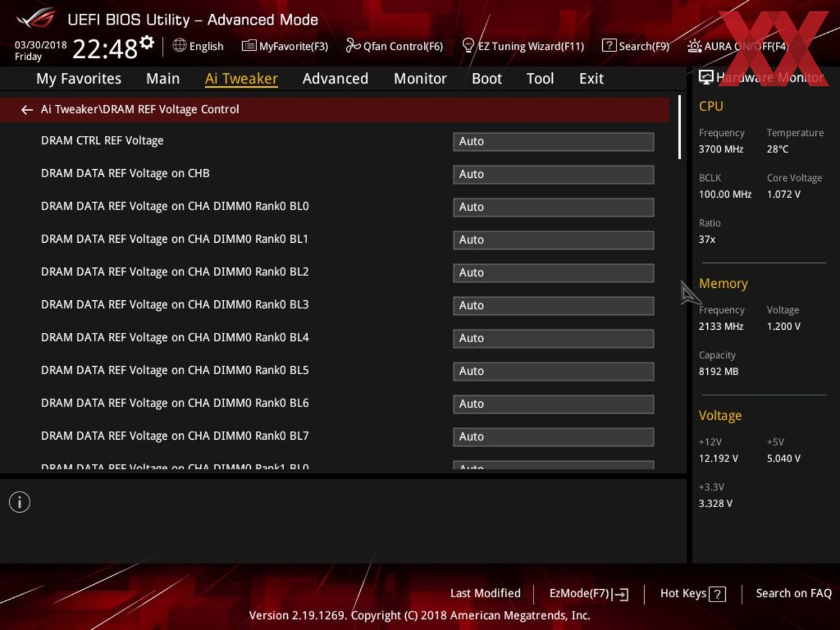The image size is (840, 630).
Task: Open DRAM CTRL REF Voltage Auto field
Action: tap(553, 141)
